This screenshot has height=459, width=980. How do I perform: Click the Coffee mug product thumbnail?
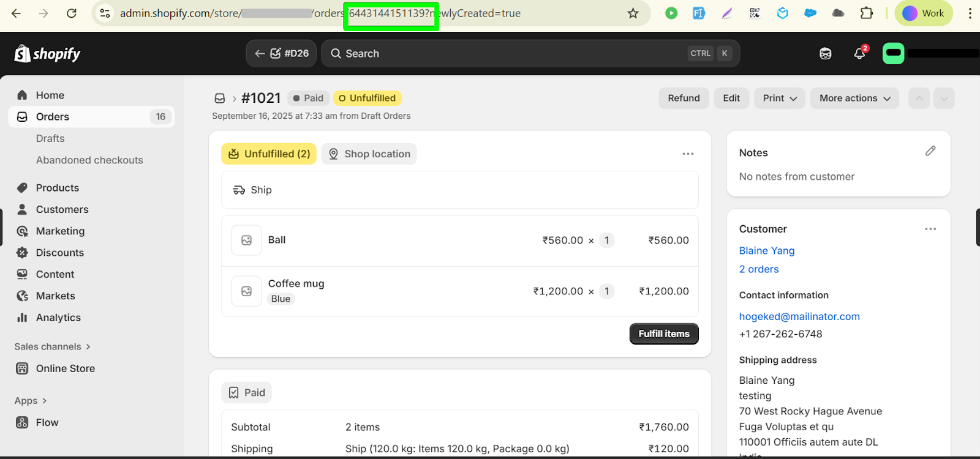click(246, 291)
